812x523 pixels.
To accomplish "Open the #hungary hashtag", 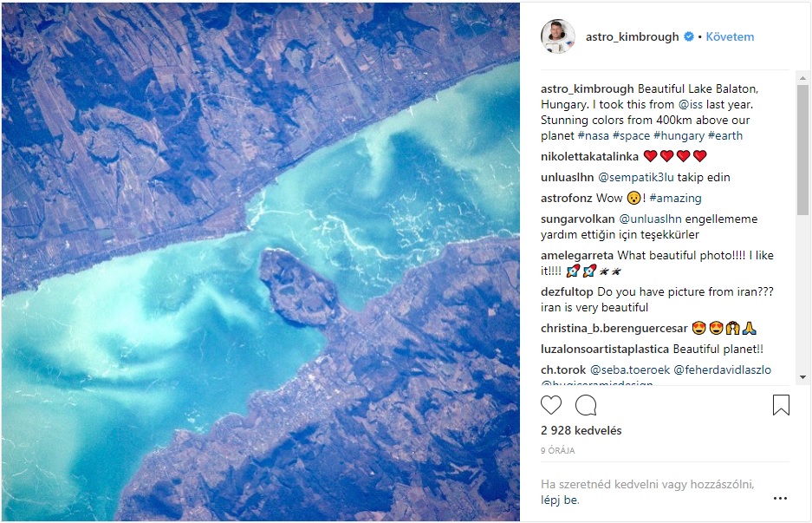I will click(x=679, y=136).
